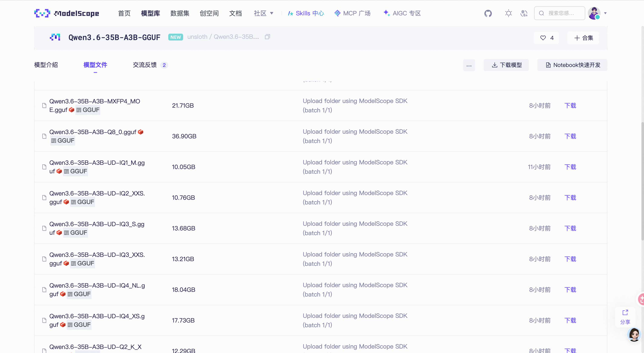Click the GGUF tag on the UD-IQ3_S row

pos(75,233)
